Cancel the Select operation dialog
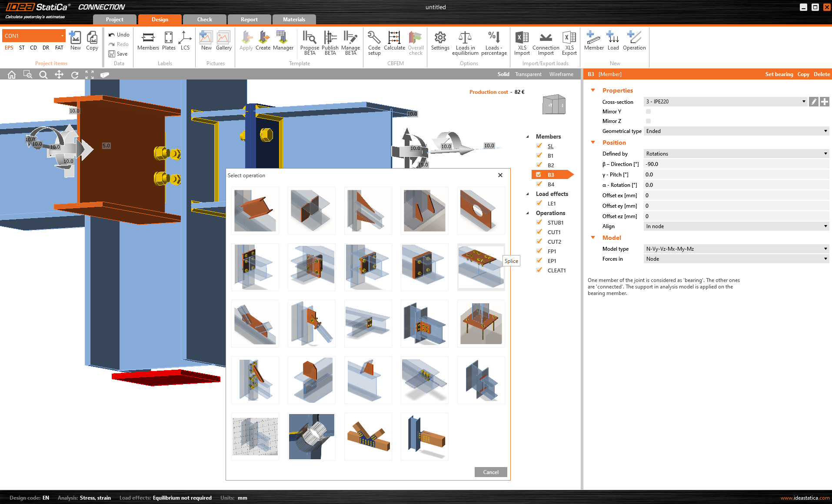The width and height of the screenshot is (832, 504). (491, 472)
